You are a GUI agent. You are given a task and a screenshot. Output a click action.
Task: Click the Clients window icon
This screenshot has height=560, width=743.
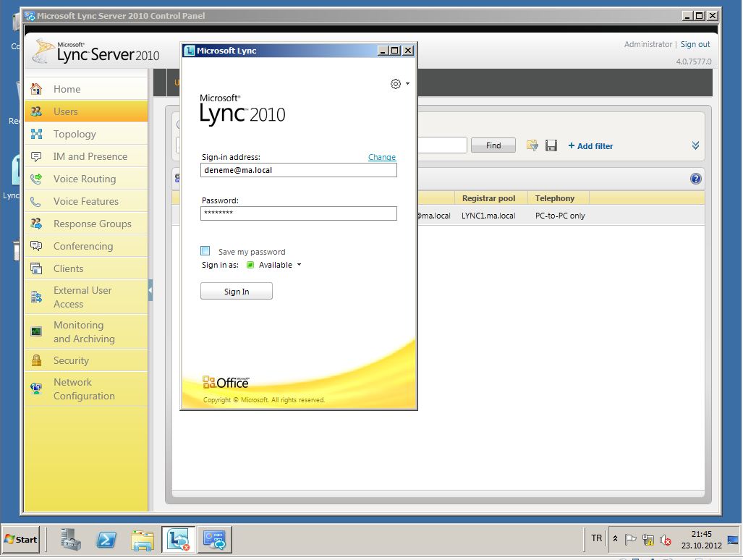(x=36, y=268)
